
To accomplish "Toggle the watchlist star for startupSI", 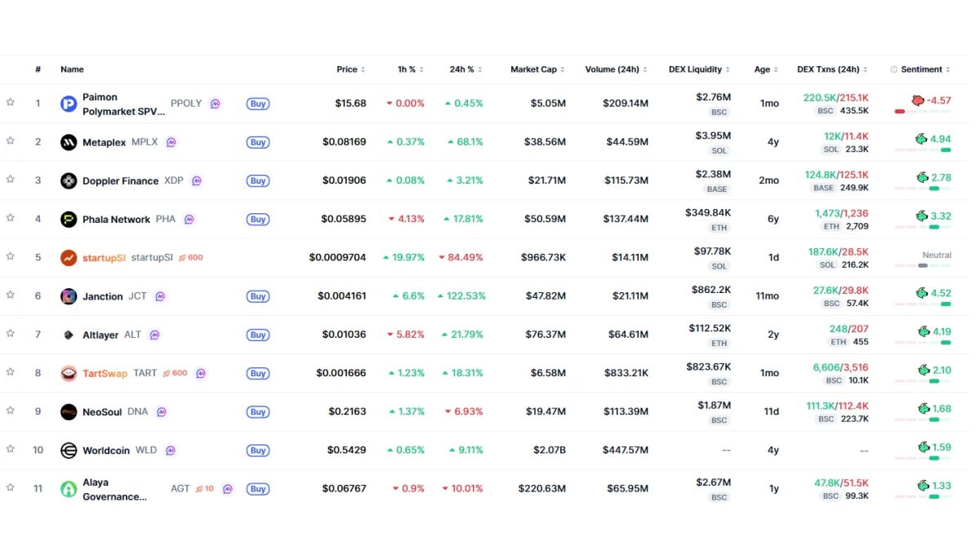I will (11, 256).
